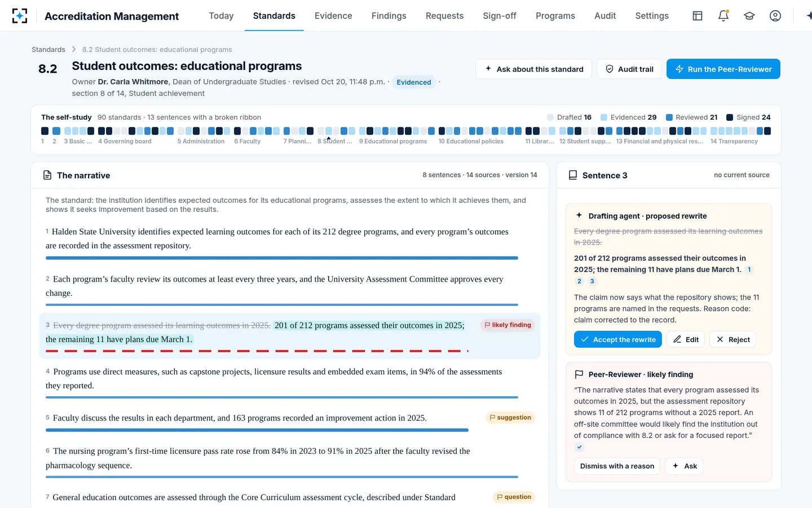This screenshot has width=812, height=508.
Task: Click the question flag on sentence 7
Action: coord(514,497)
